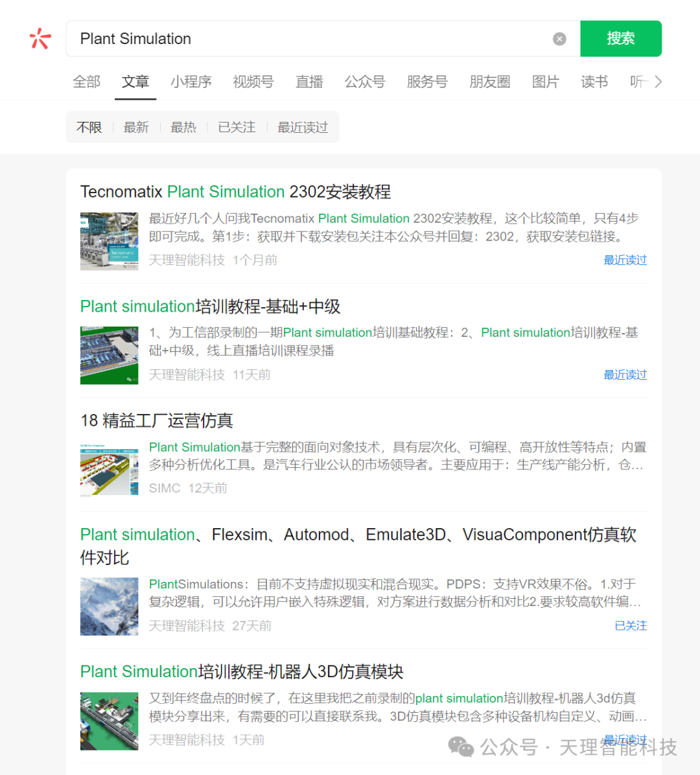
Task: Click the 机器人3D仿真模块 article thumbnail
Action: pos(110,721)
